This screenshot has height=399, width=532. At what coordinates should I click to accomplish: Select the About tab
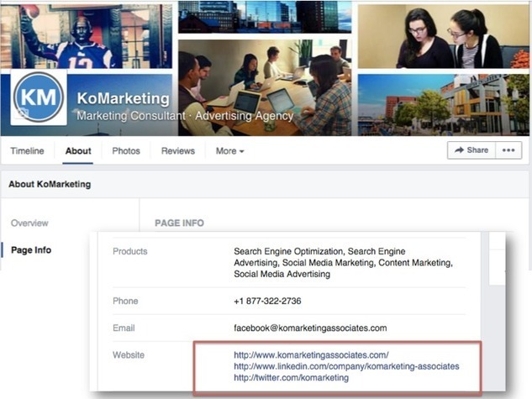[78, 151]
